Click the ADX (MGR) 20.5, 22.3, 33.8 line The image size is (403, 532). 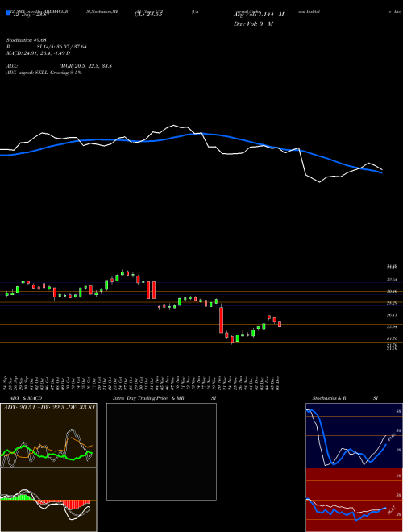(60, 66)
